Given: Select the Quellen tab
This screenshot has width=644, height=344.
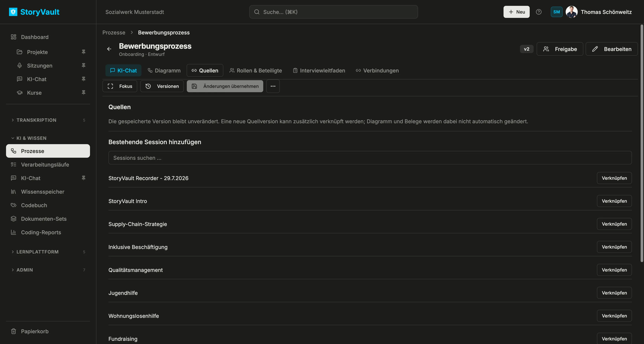Looking at the screenshot, I should pos(205,70).
